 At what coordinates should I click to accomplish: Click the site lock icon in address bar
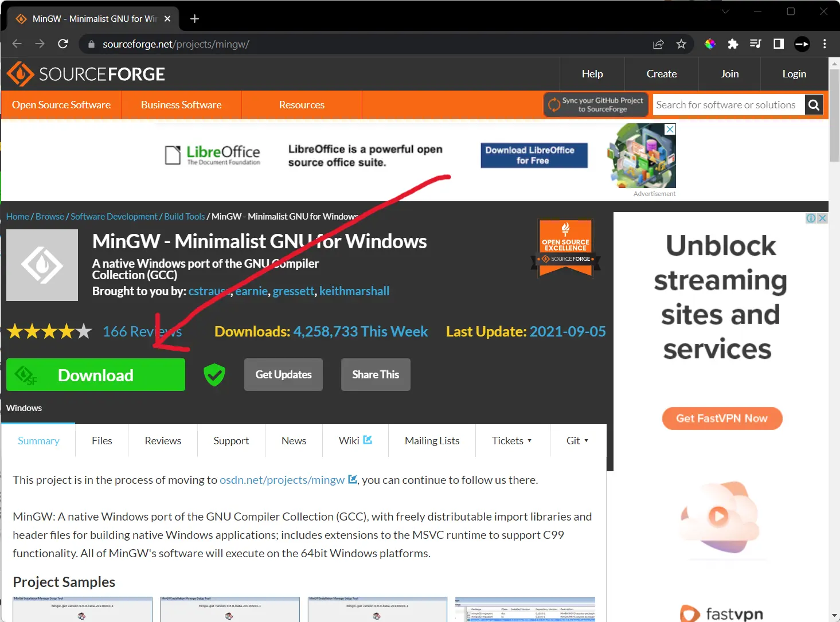91,44
